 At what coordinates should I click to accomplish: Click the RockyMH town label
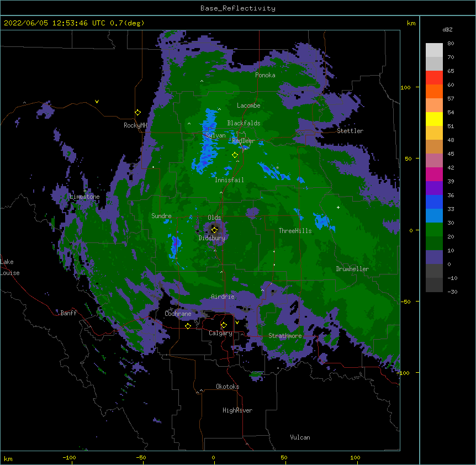(x=135, y=125)
